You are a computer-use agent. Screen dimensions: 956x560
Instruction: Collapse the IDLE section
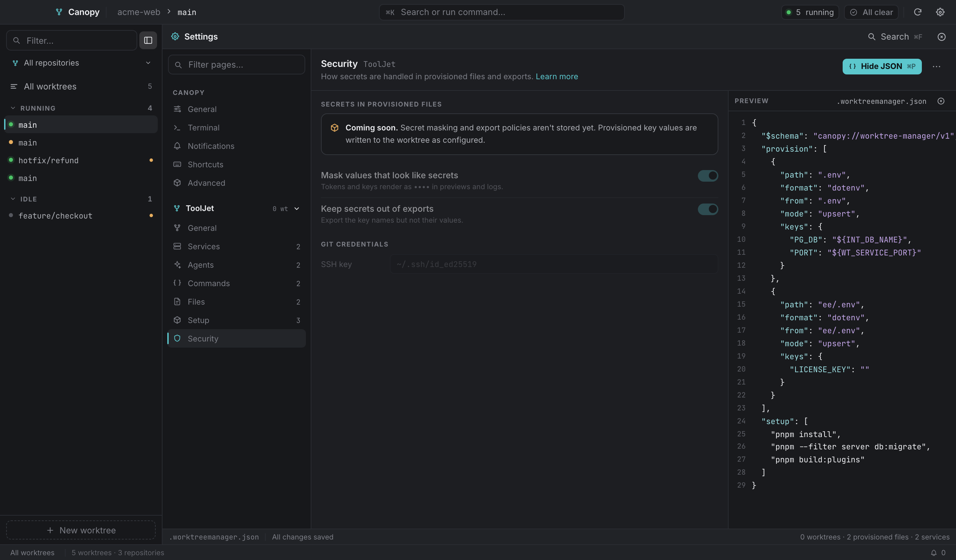tap(13, 199)
